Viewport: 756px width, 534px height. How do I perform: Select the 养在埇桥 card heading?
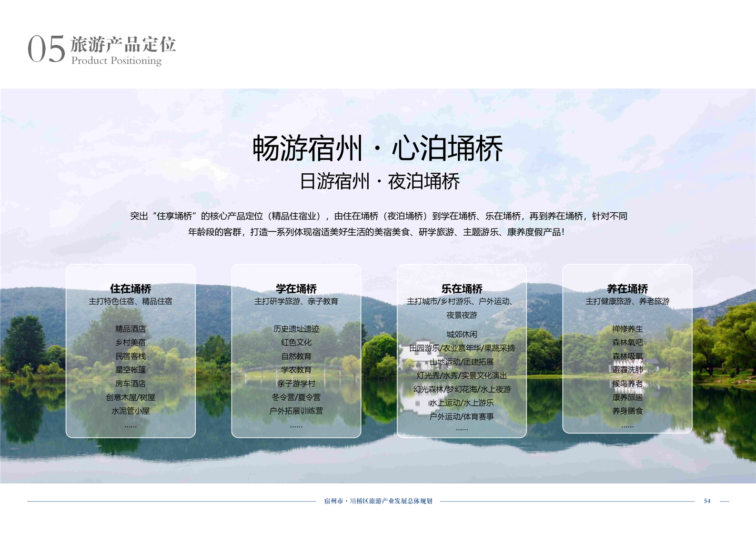(627, 288)
